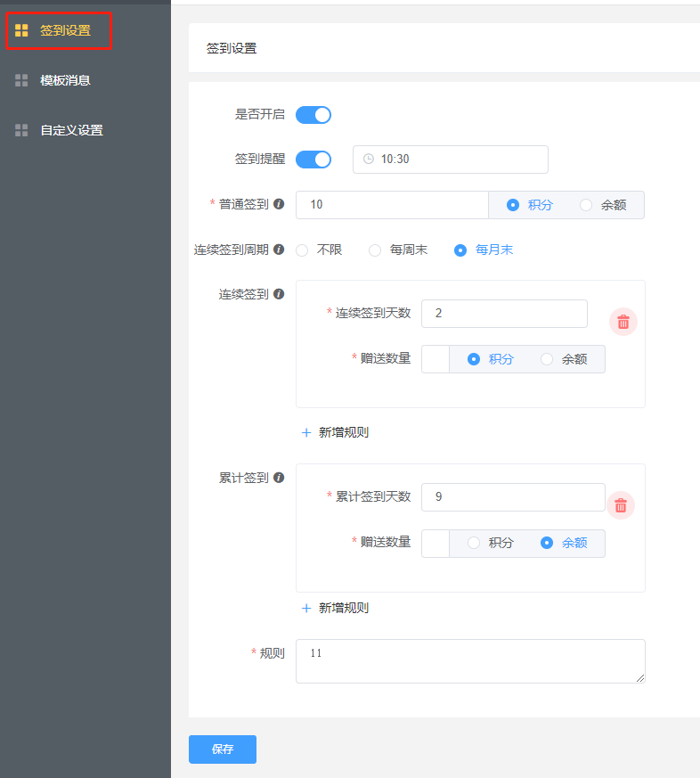700x778 pixels.
Task: Click the info icon beside 普通签到
Action: click(279, 204)
